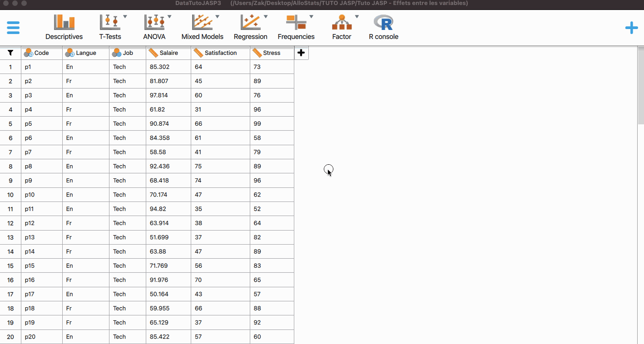Select the Stress cell in row p5
644x344 pixels.
(272, 124)
